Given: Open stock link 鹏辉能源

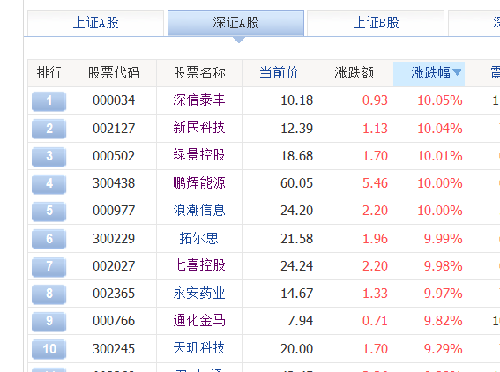Looking at the screenshot, I should [199, 183].
